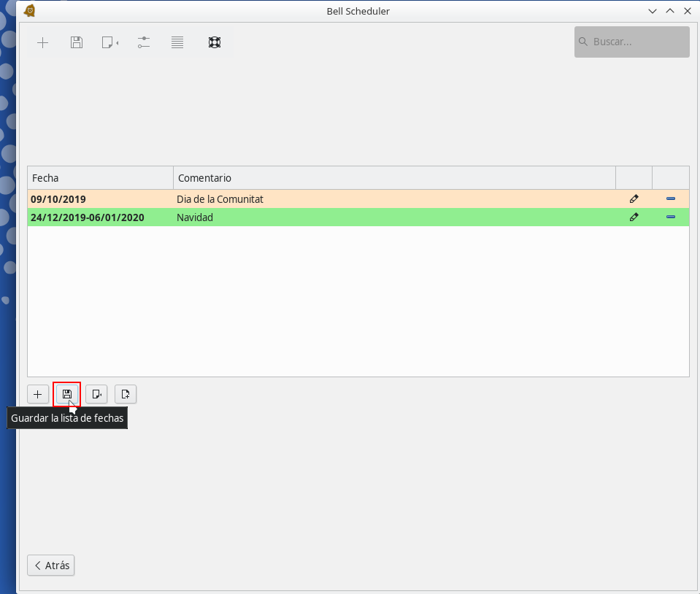Edit the Dia de la Comunitat entry

pyautogui.click(x=634, y=198)
